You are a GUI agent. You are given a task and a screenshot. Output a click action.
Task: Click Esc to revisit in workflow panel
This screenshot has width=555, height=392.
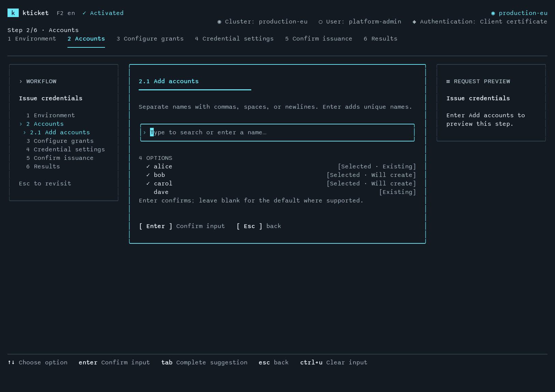click(x=45, y=183)
